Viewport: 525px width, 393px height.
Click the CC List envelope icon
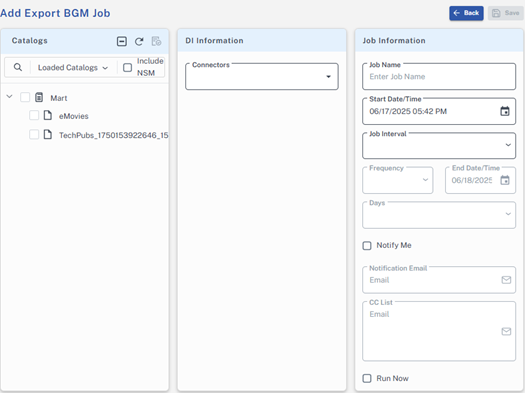pos(506,331)
